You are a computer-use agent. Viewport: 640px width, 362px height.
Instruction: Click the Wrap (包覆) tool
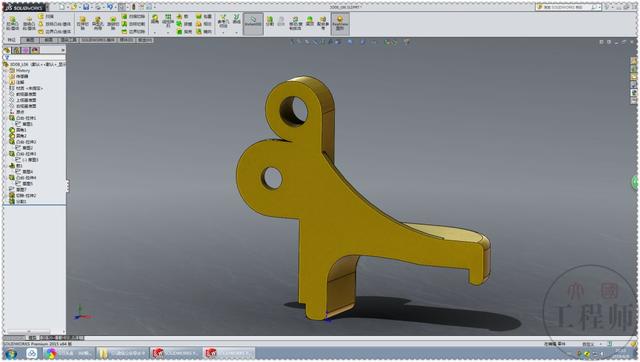204,16
